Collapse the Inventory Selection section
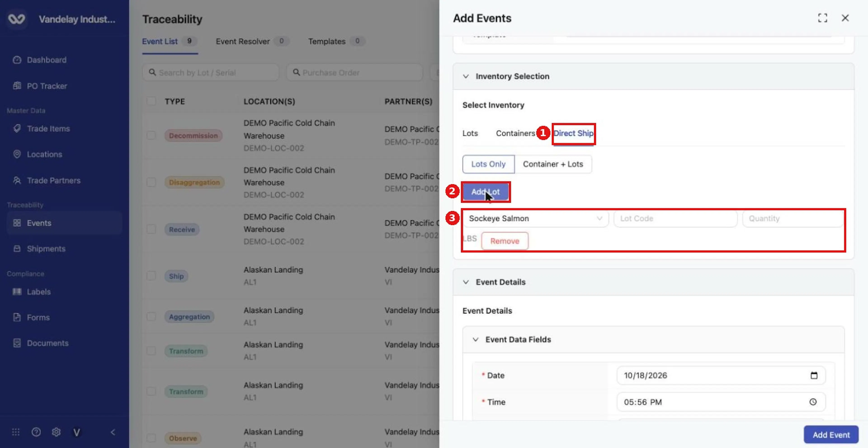 tap(466, 76)
